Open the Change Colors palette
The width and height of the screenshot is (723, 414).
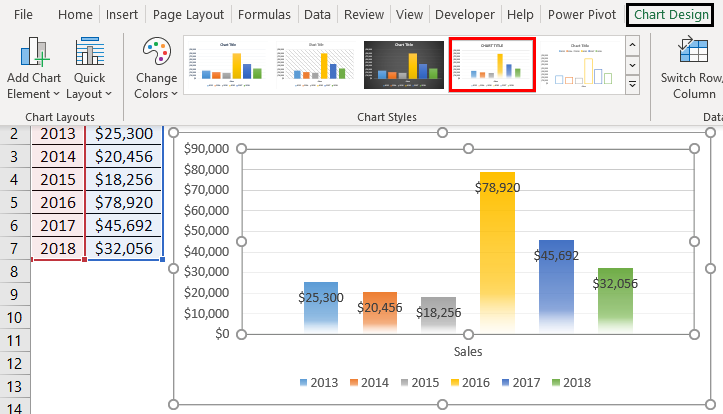pyautogui.click(x=156, y=68)
